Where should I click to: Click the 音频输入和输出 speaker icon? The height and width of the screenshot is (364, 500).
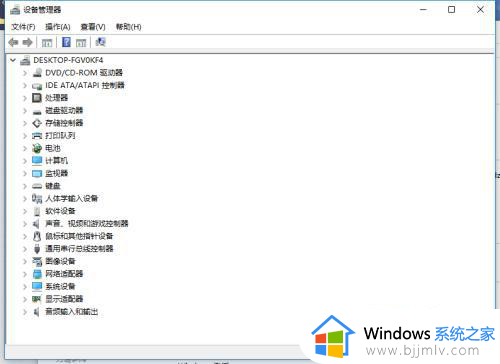tap(36, 312)
